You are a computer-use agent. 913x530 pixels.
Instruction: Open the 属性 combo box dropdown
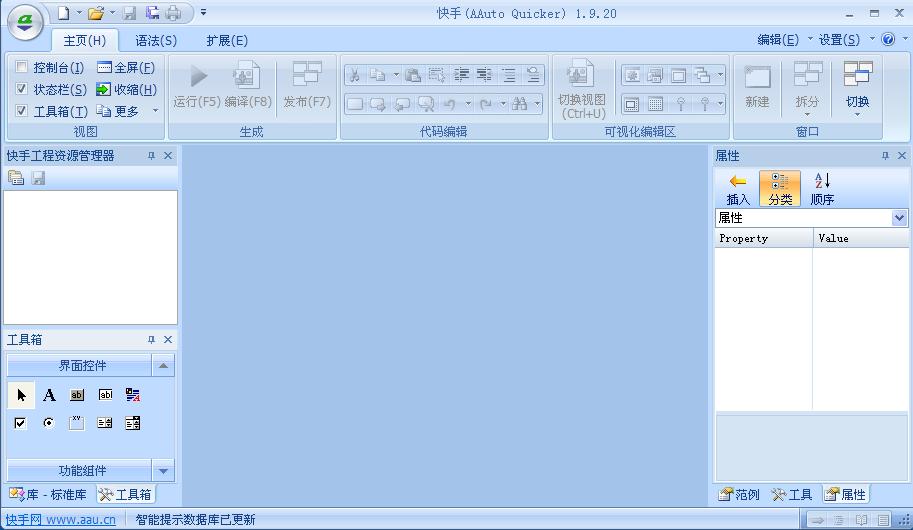[x=899, y=218]
